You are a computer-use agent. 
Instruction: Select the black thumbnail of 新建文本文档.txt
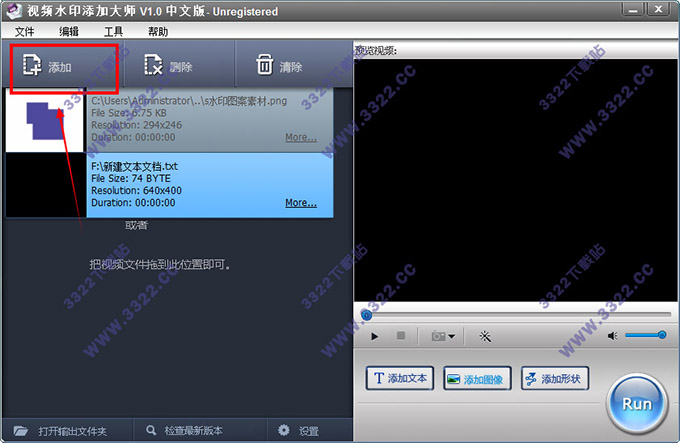[46, 185]
